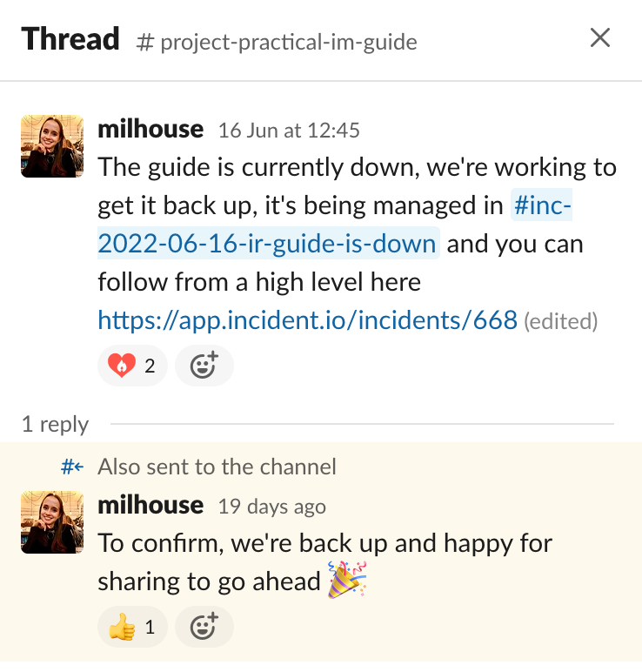The width and height of the screenshot is (642, 672).
Task: Open the app.incident.io/incidents/668 link
Action: click(x=307, y=319)
